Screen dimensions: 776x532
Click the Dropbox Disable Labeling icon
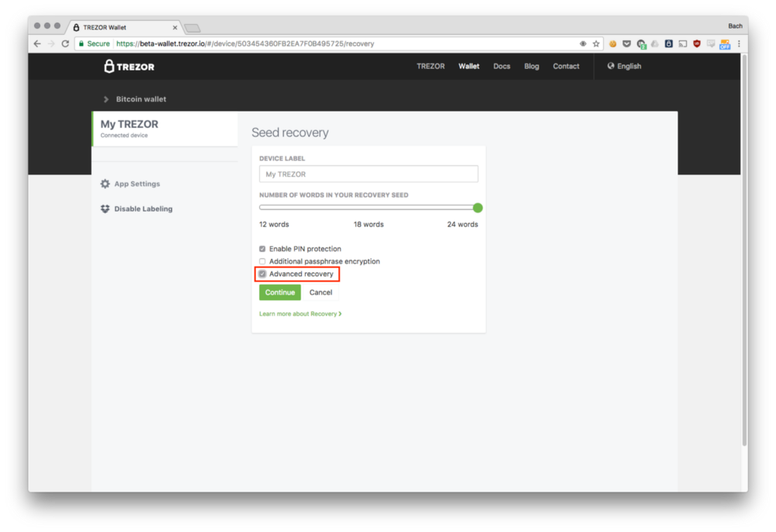click(106, 209)
